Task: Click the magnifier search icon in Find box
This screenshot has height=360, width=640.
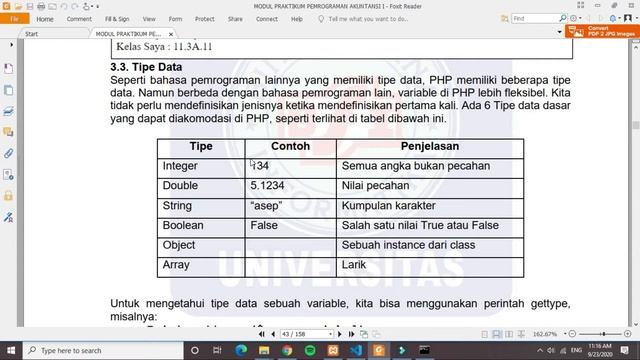Action: (563, 18)
